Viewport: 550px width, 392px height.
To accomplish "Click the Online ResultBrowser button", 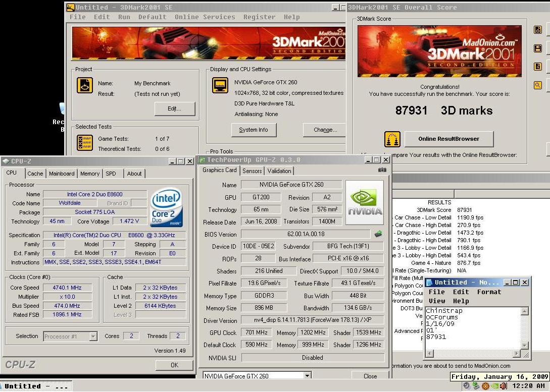I will point(448,139).
